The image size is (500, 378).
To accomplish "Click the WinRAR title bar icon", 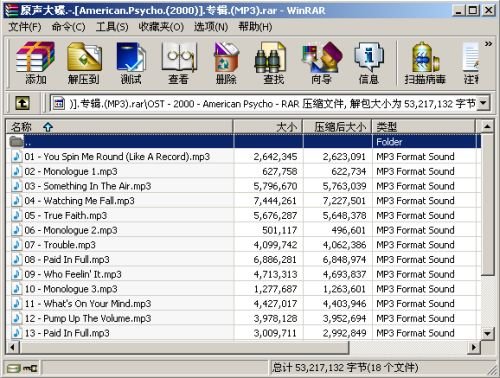I will 11,10.
